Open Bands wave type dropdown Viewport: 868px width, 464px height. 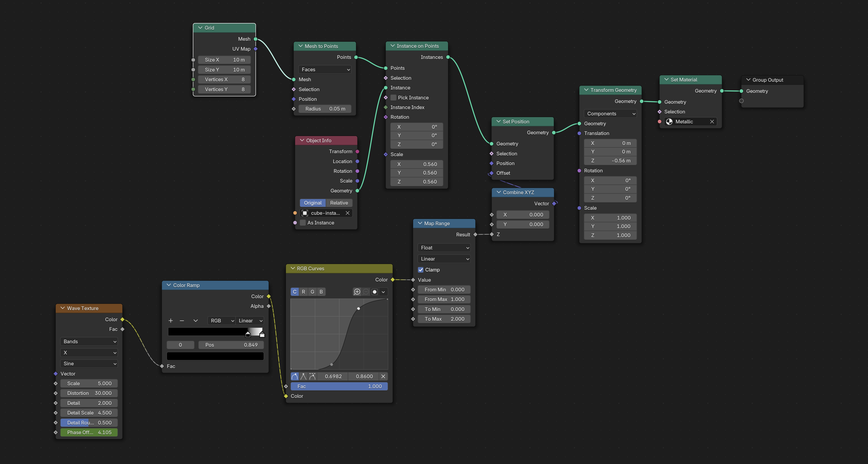[89, 342]
